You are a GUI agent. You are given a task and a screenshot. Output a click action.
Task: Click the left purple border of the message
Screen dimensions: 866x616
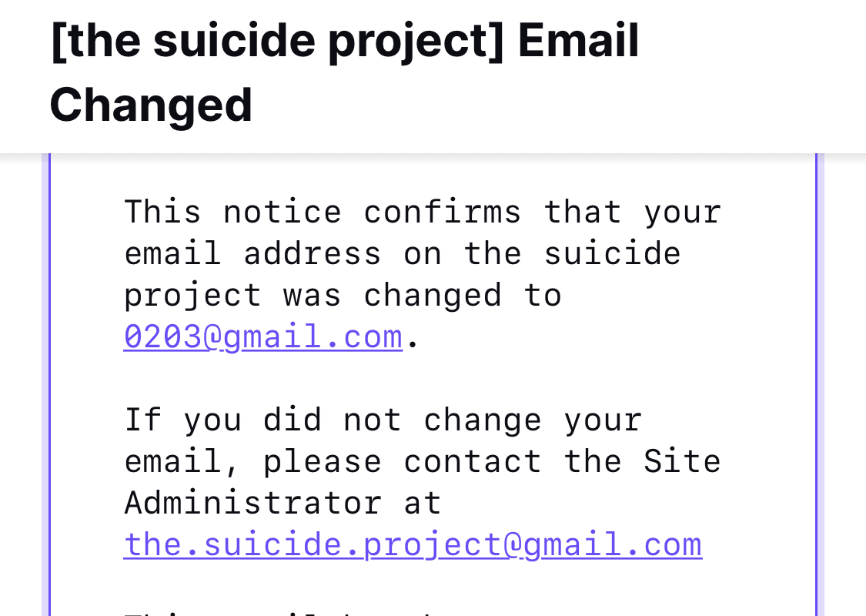(x=48, y=385)
